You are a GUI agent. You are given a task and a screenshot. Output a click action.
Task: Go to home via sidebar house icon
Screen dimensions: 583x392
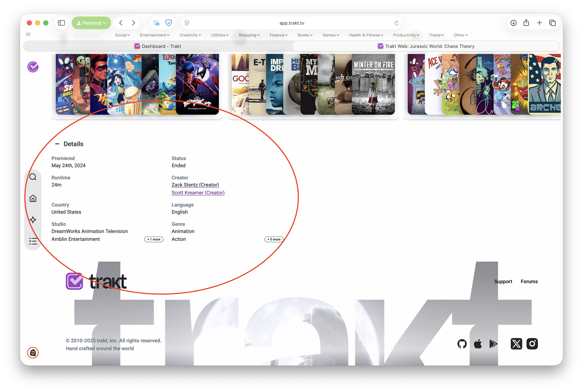point(33,199)
